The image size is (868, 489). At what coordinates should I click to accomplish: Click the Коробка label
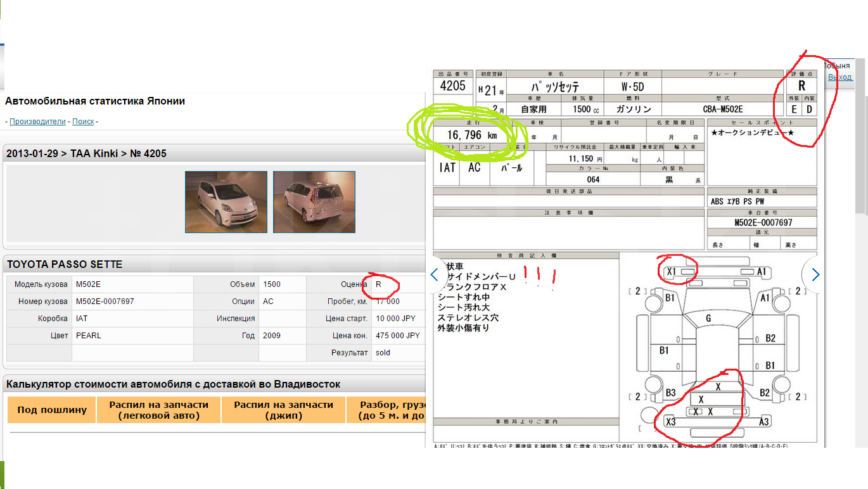53,319
